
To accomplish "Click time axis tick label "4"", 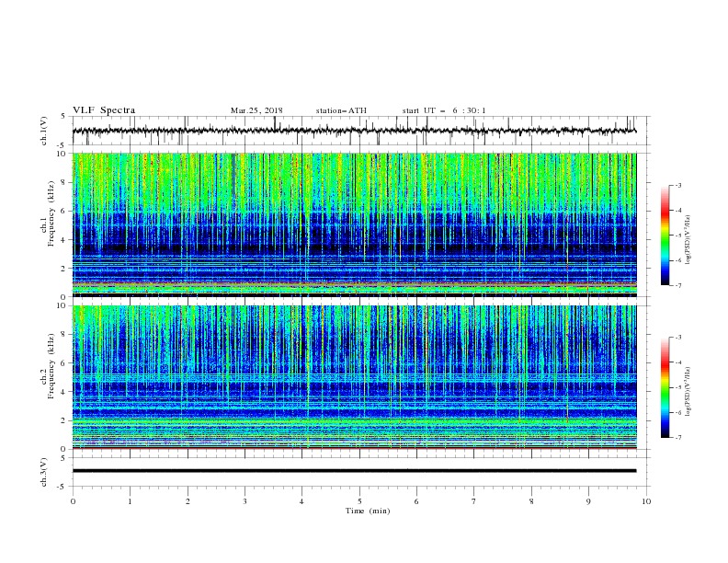I will (x=301, y=501).
